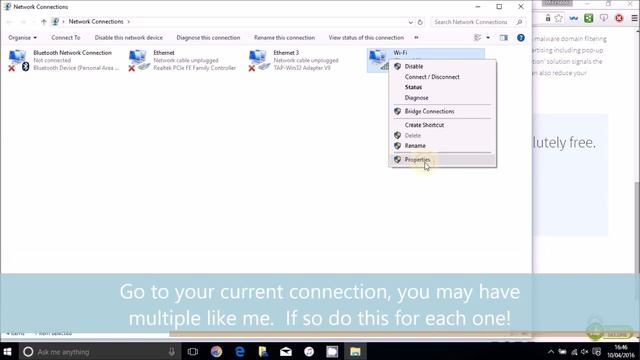Screen dimensions: 640x360
Task: Click the Ask me anything search box
Action: (x=99, y=351)
